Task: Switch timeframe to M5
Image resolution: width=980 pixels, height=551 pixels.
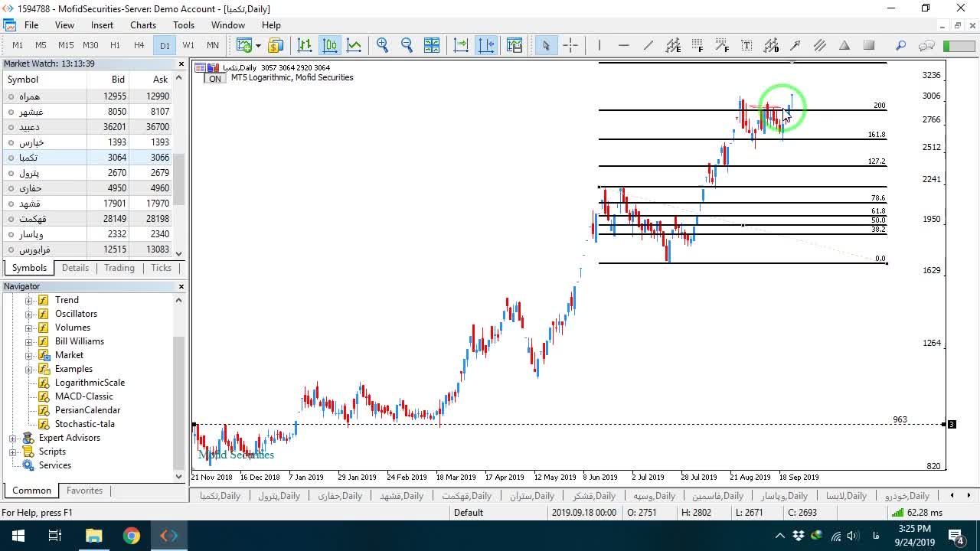Action: coord(41,45)
